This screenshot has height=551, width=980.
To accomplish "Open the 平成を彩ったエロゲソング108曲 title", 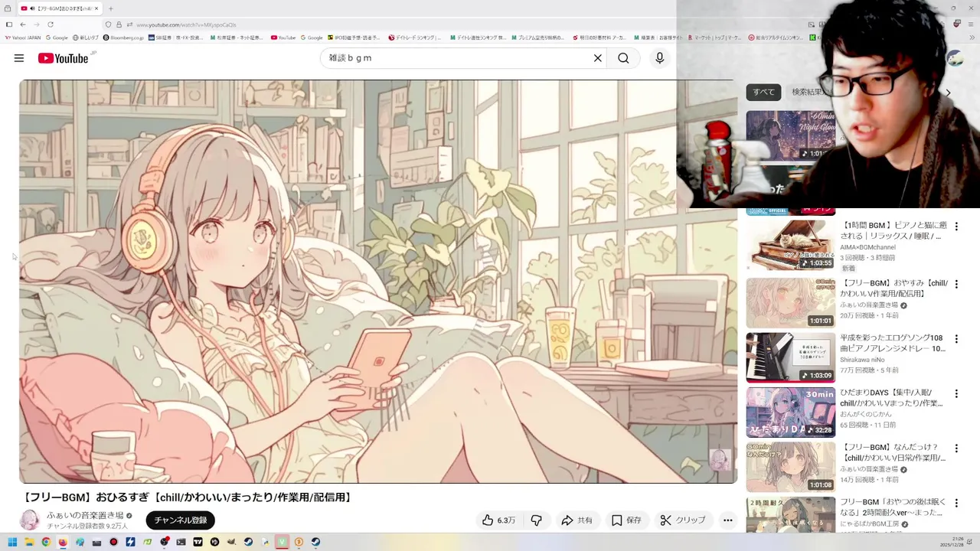I will point(893,343).
